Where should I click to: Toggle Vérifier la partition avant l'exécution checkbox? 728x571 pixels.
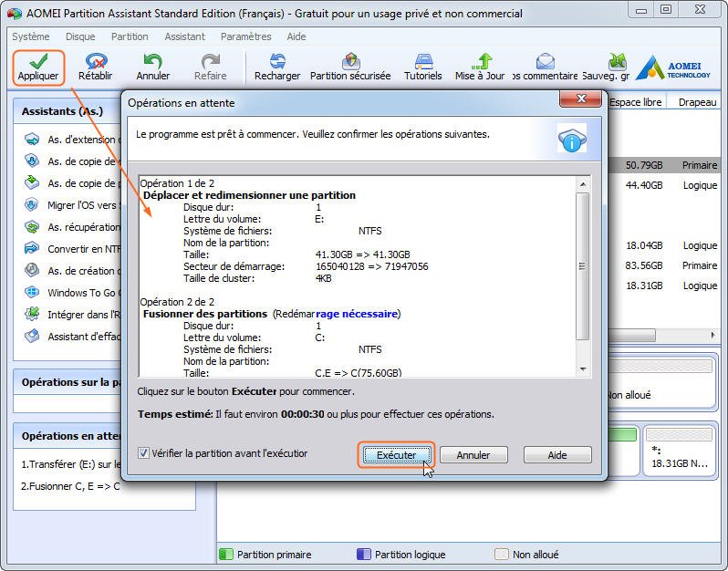(x=143, y=453)
